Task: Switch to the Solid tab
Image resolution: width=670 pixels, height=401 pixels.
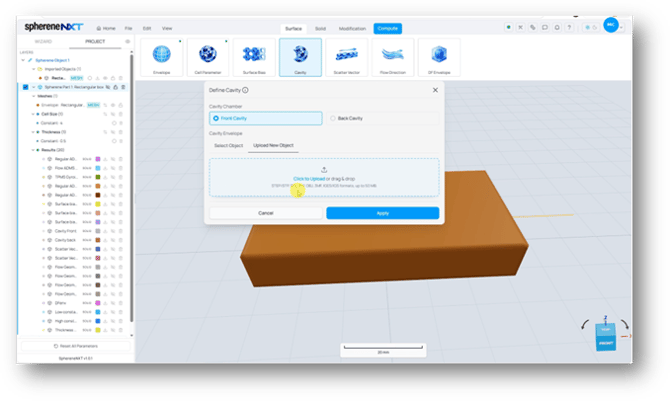Action: (x=320, y=29)
